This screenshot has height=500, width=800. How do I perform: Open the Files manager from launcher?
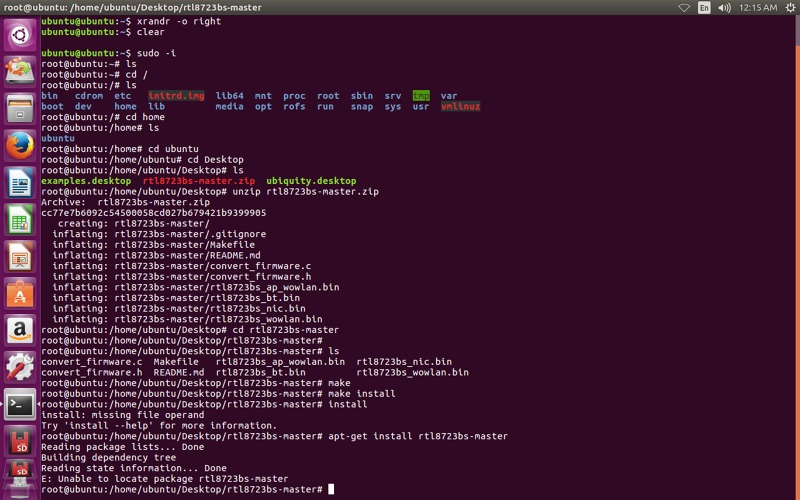[x=20, y=108]
